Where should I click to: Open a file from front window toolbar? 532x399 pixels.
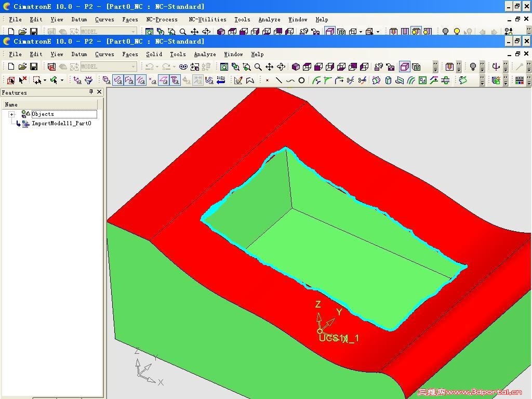pos(22,66)
